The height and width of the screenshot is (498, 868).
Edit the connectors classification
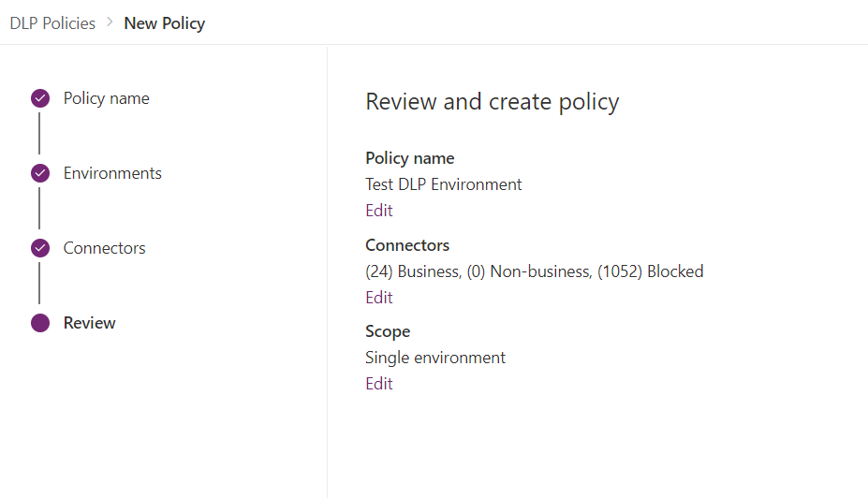[378, 298]
